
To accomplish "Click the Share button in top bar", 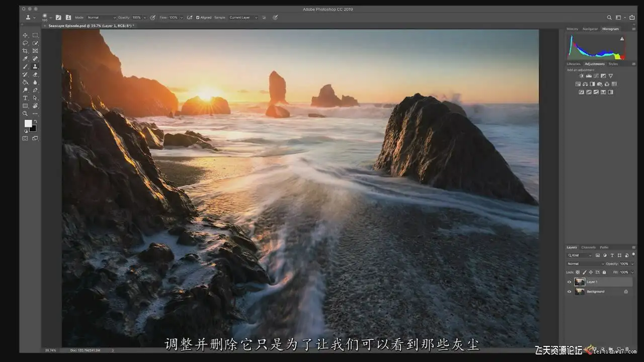I will 632,18.
